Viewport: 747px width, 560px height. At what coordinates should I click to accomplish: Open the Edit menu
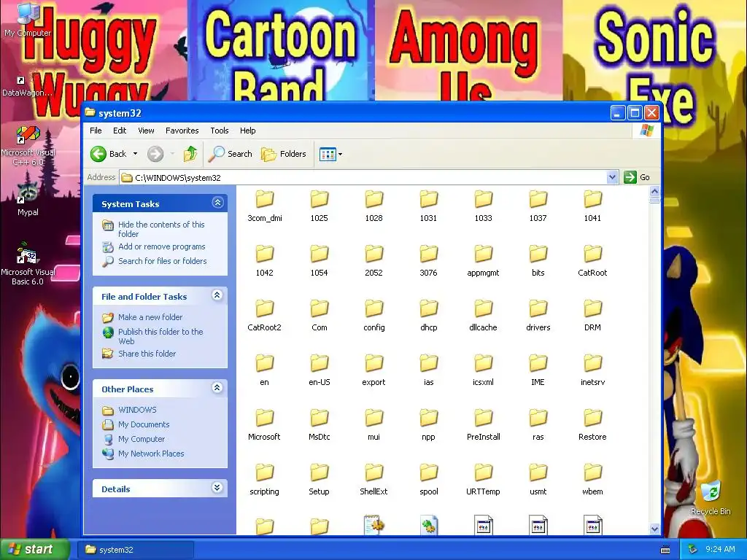pos(120,131)
